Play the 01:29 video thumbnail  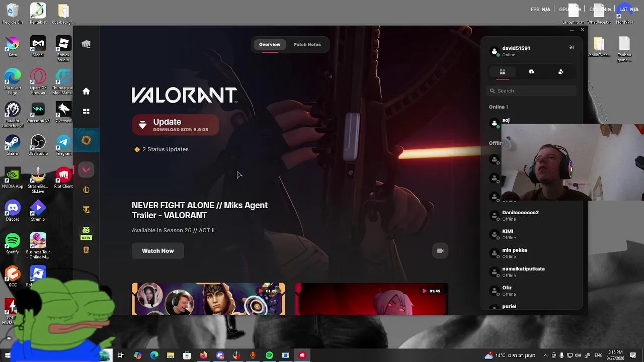click(x=208, y=299)
